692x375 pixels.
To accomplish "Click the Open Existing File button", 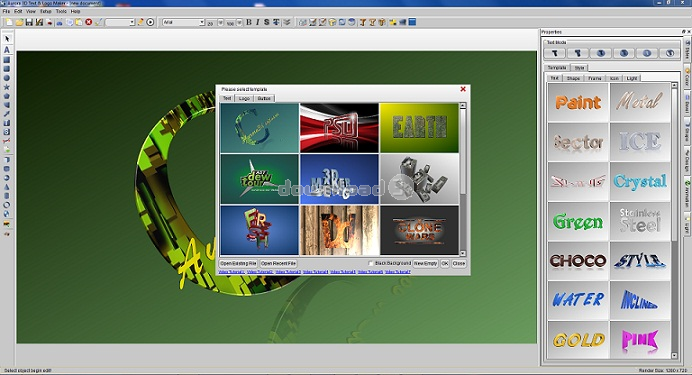I will pyautogui.click(x=238, y=263).
